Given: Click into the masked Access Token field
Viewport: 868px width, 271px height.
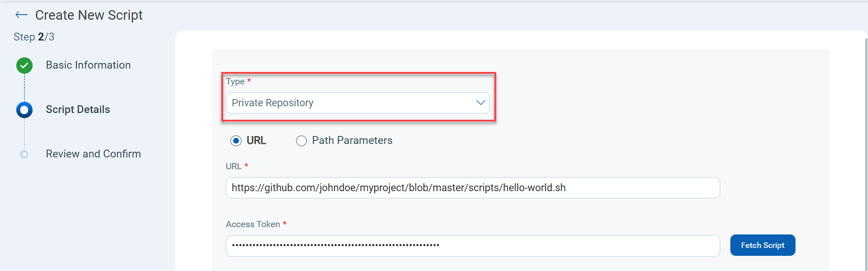Looking at the screenshot, I should pos(472,246).
